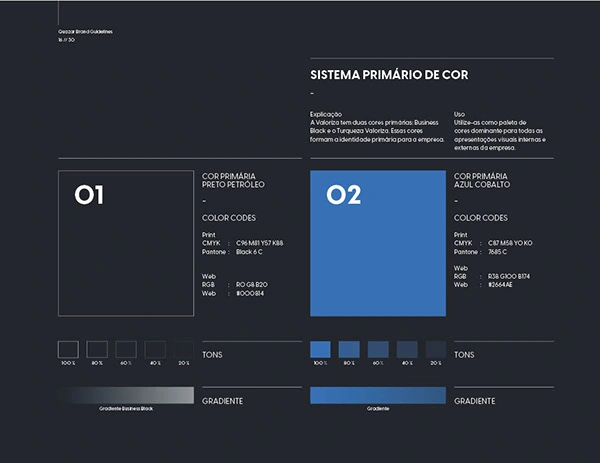Screen dimensions: 600x463
Task: Click the Gradiente Business Black gradient bar
Action: coord(126,395)
